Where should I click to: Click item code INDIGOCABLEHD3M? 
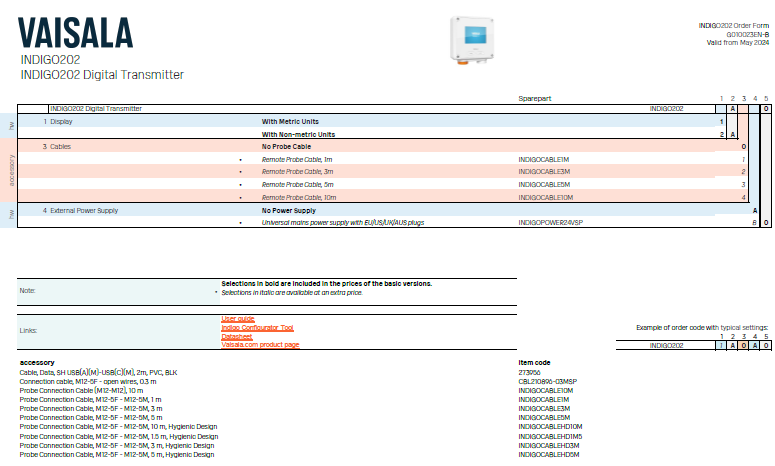[x=549, y=445]
